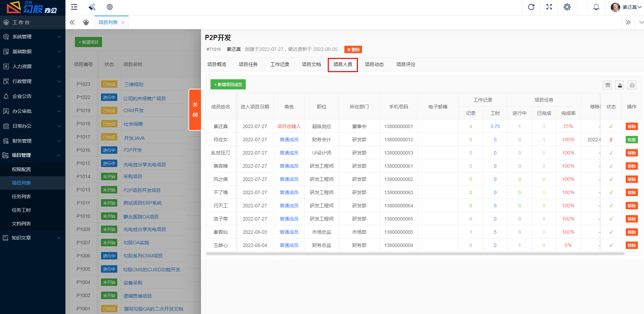Click the print table icon
This screenshot has width=644, height=314.
point(632,85)
